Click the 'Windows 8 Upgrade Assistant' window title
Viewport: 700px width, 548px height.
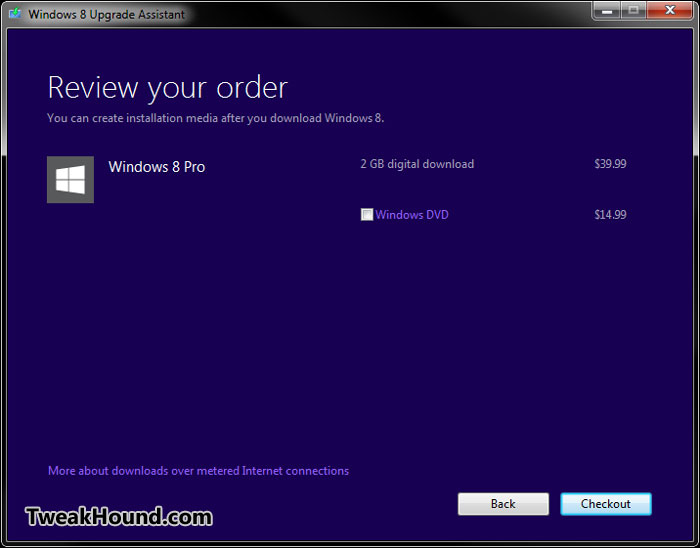pyautogui.click(x=106, y=14)
